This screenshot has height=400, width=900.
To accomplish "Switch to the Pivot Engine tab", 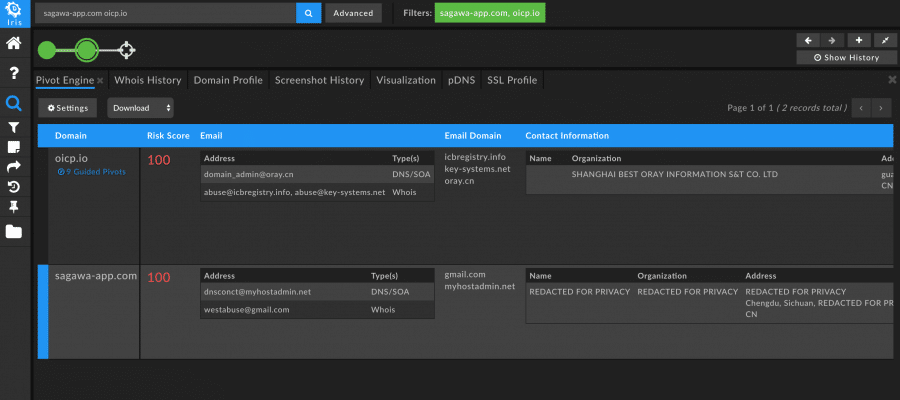I will pos(65,80).
